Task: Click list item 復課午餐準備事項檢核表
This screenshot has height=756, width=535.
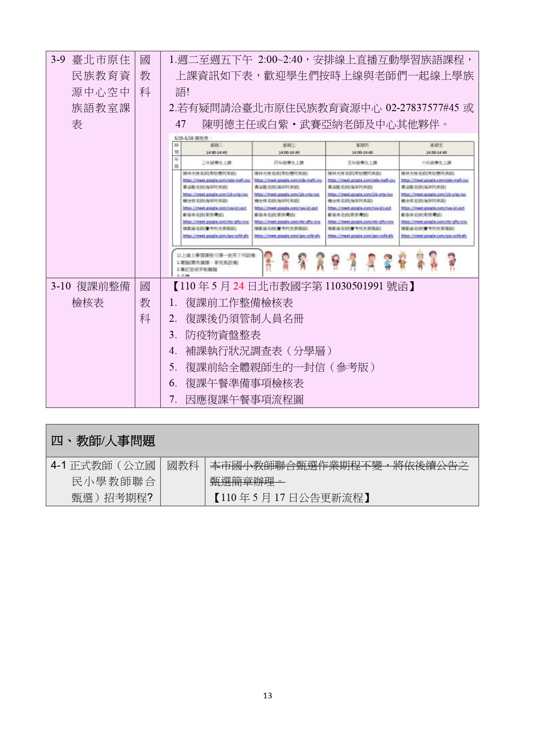Action: pyautogui.click(x=244, y=383)
